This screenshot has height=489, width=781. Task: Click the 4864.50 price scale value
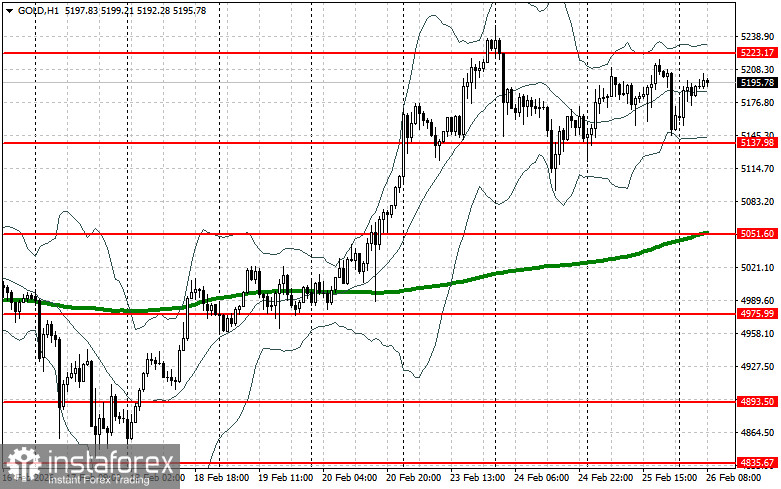coord(758,433)
